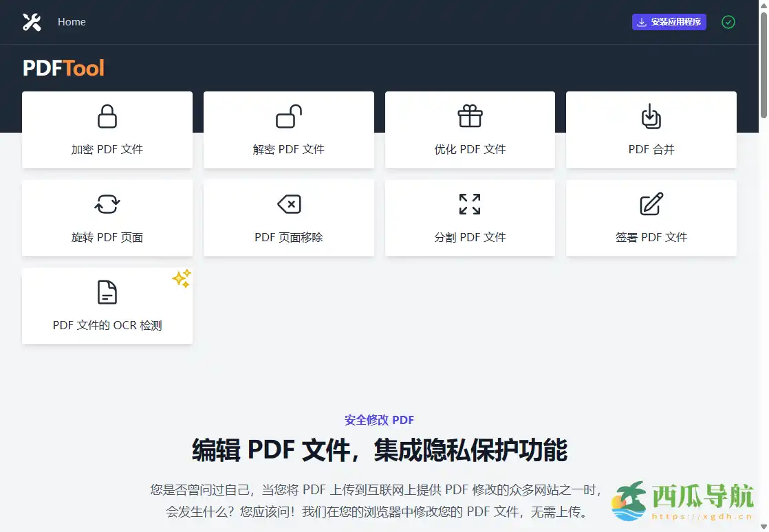Launch the 分割 PDF 文件 split tool
Viewport: 769px width, 532px height.
click(x=470, y=218)
